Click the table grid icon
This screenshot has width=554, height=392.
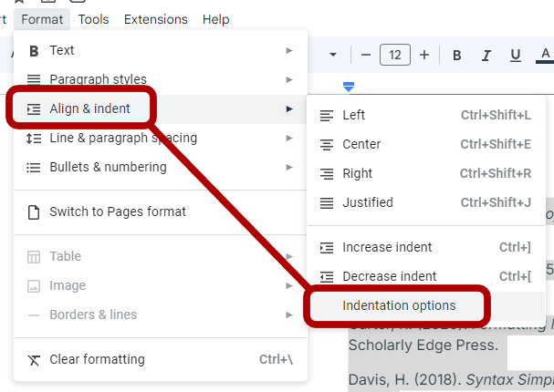(34, 257)
